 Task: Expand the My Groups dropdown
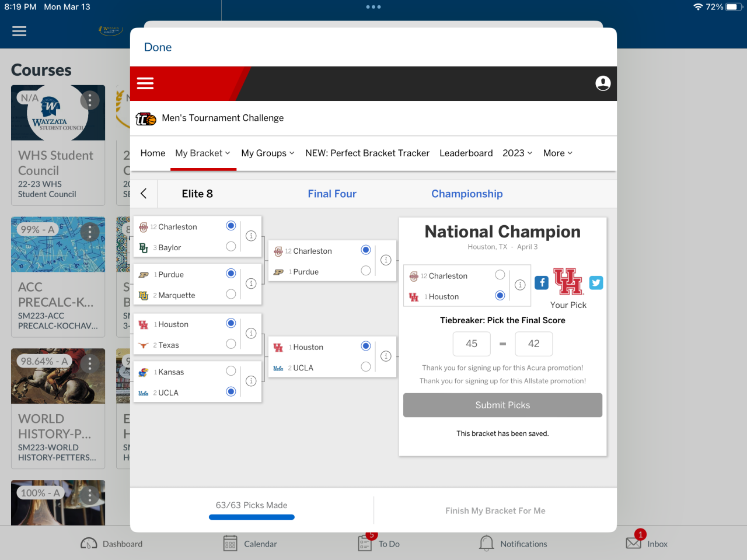coord(268,153)
